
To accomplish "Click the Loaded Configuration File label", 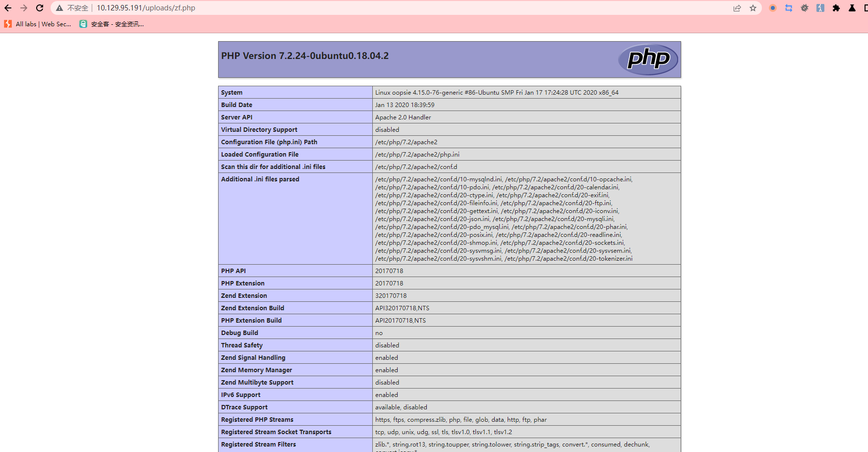I will (260, 155).
